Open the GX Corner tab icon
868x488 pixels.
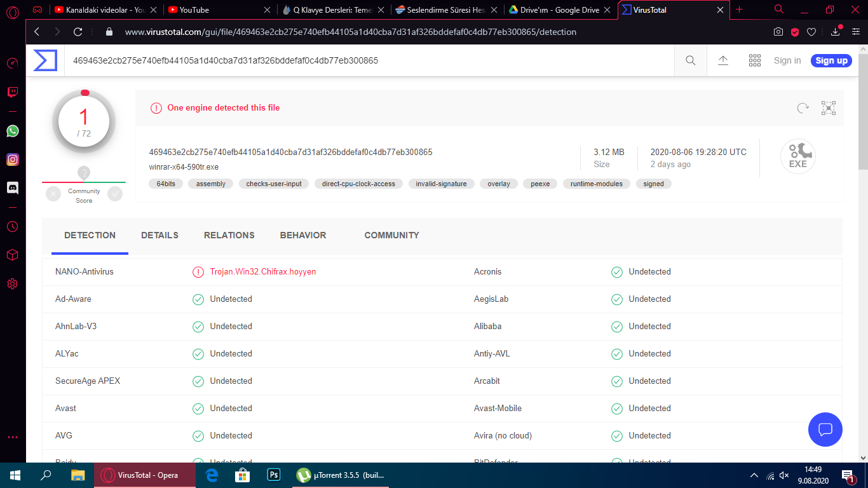pos(37,10)
